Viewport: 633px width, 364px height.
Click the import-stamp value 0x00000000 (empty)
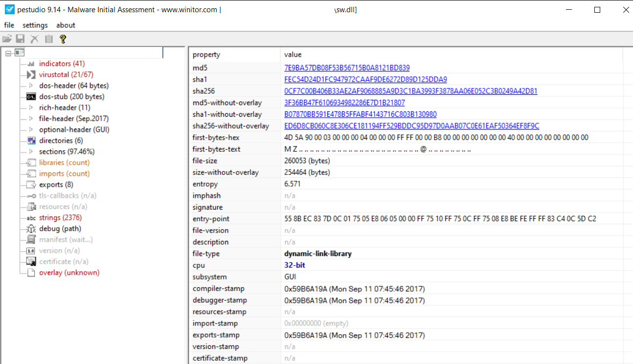(x=316, y=323)
